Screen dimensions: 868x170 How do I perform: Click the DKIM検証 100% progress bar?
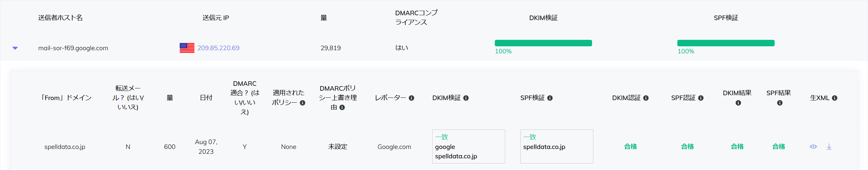(543, 43)
